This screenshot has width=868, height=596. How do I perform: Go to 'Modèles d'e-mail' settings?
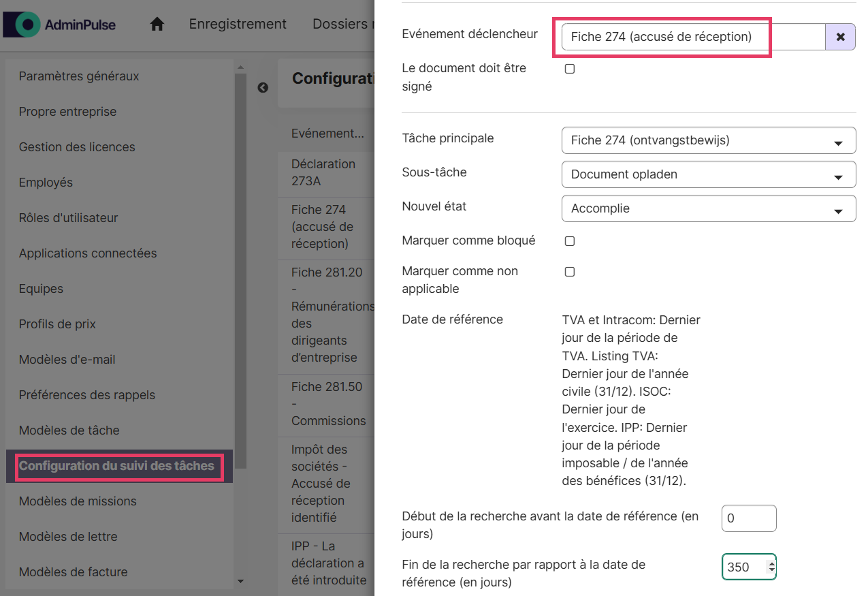point(67,360)
